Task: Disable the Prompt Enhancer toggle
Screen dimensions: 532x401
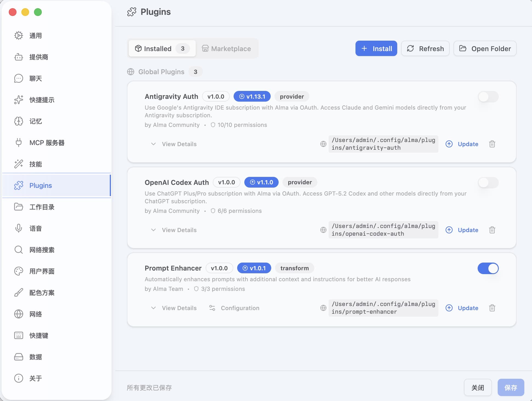Action: coord(488,268)
